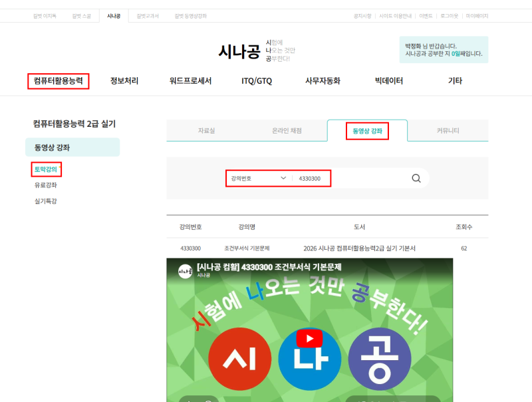Open the 사이트 이용안내 link

pyautogui.click(x=395, y=16)
